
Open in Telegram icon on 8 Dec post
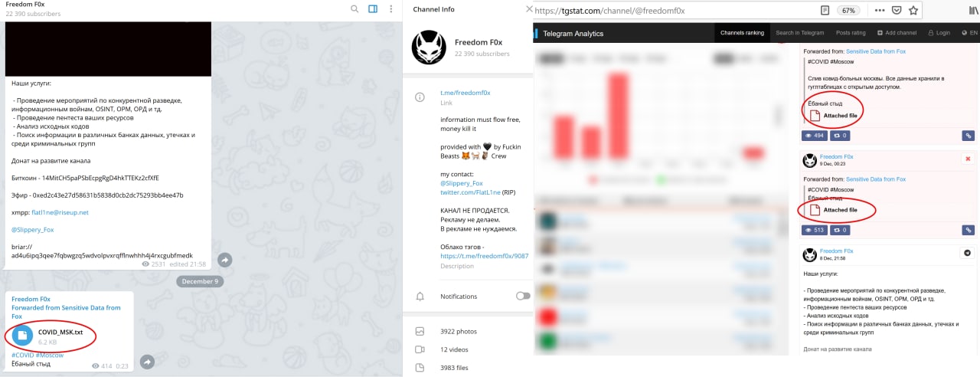[968, 253]
